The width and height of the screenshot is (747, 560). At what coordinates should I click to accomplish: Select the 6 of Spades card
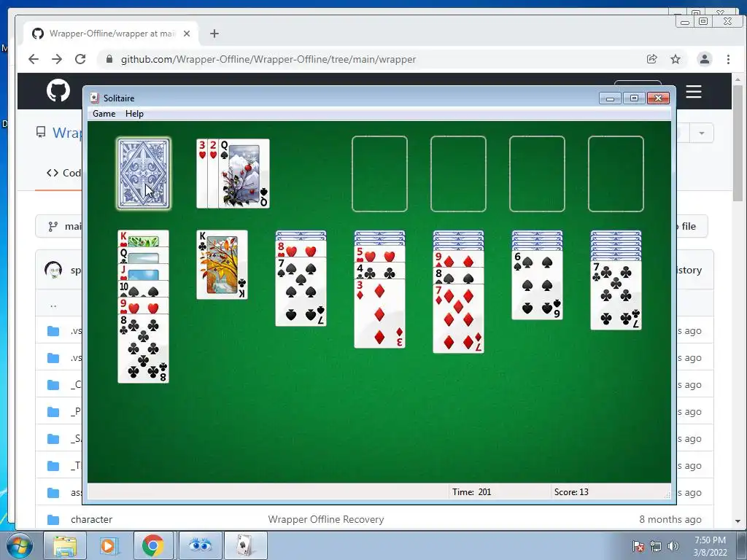pyautogui.click(x=538, y=285)
